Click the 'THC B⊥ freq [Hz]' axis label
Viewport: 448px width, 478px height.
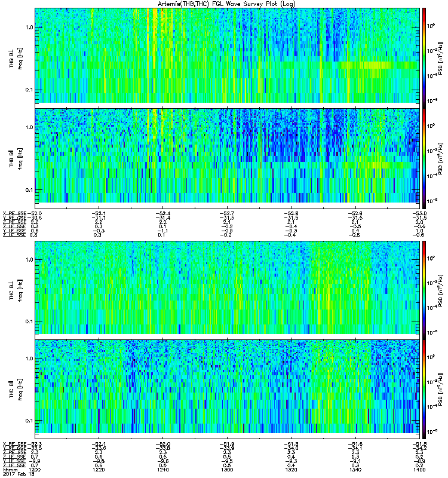(x=16, y=290)
